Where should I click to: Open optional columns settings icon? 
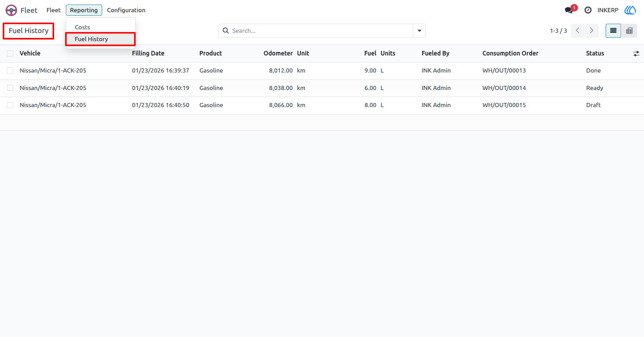tap(636, 54)
